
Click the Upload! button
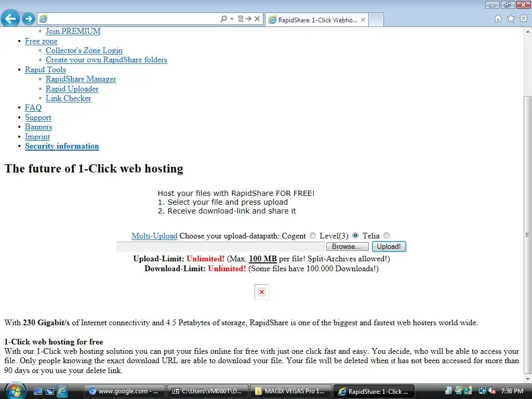pyautogui.click(x=389, y=247)
